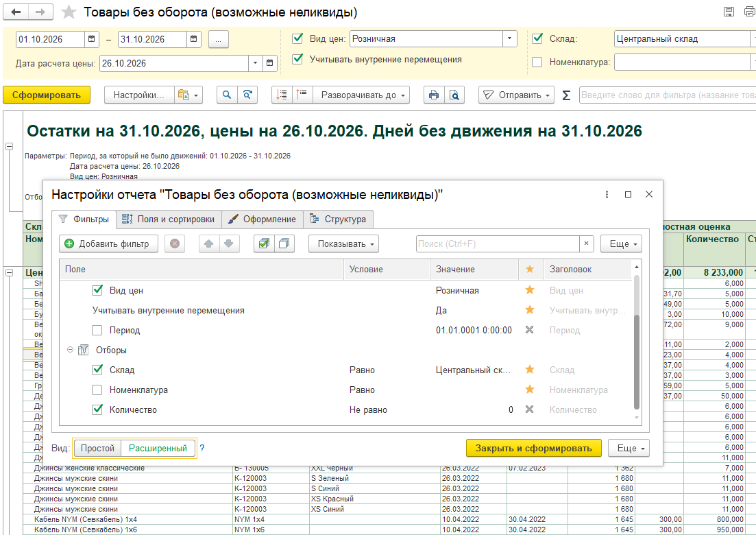756x535 pixels.
Task: Open calendar for price calculation date
Action: pos(270,63)
